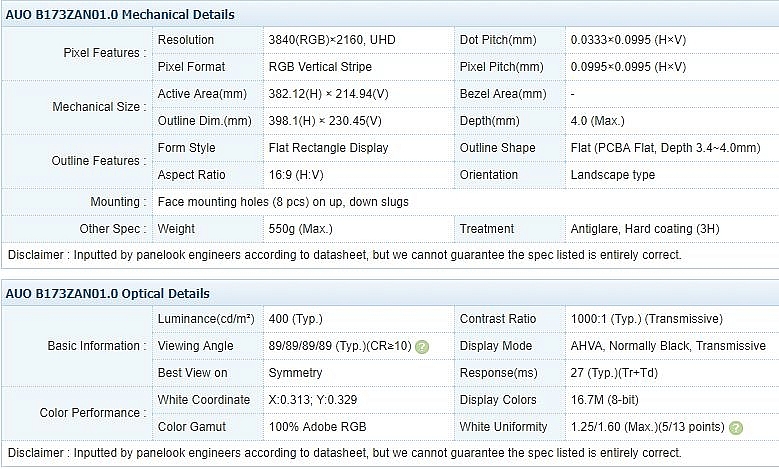This screenshot has height=469, width=779.
Task: Click the Color Gamut 100% Adobe RGB value
Action: 317,427
